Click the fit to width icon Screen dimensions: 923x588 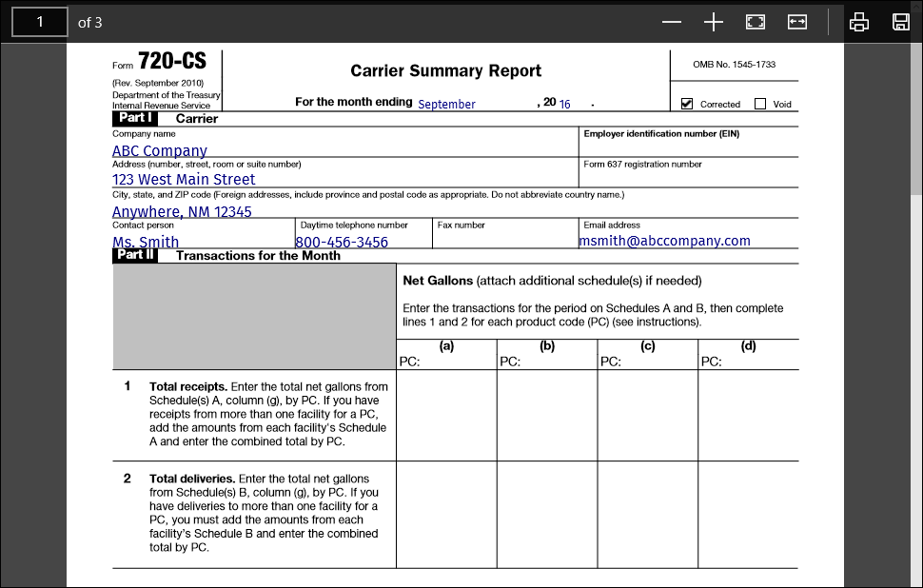coord(797,23)
